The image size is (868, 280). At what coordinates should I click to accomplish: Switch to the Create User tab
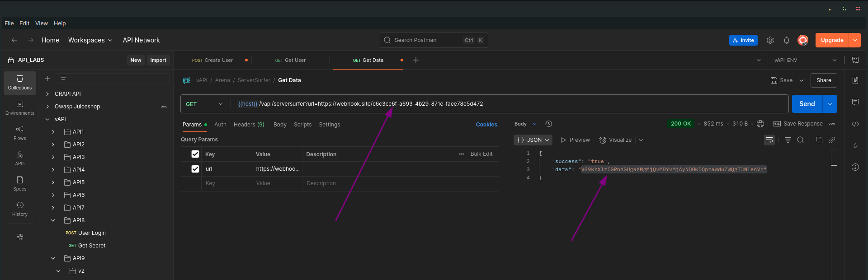(x=212, y=60)
